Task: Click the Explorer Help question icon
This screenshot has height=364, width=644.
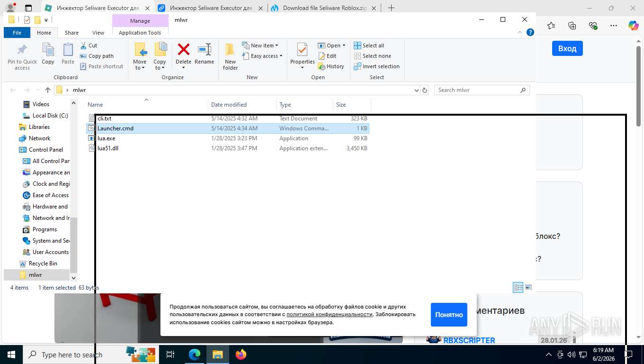Action: coord(530,33)
